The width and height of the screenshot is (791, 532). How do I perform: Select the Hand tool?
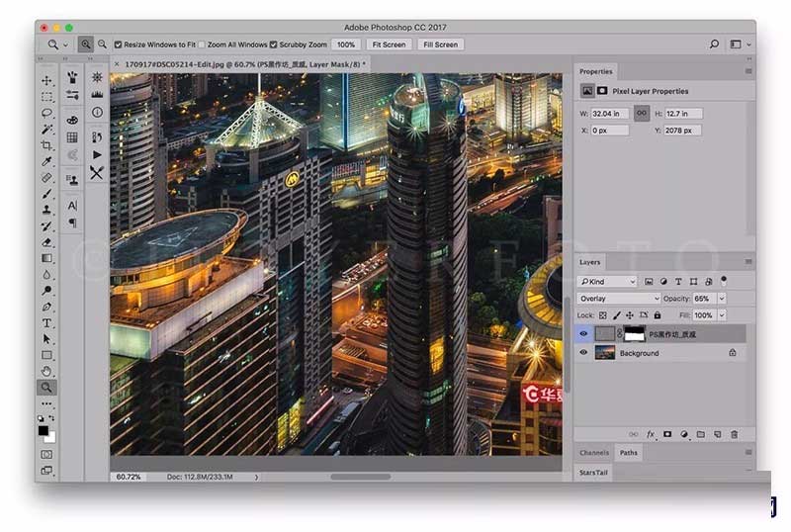[x=46, y=371]
